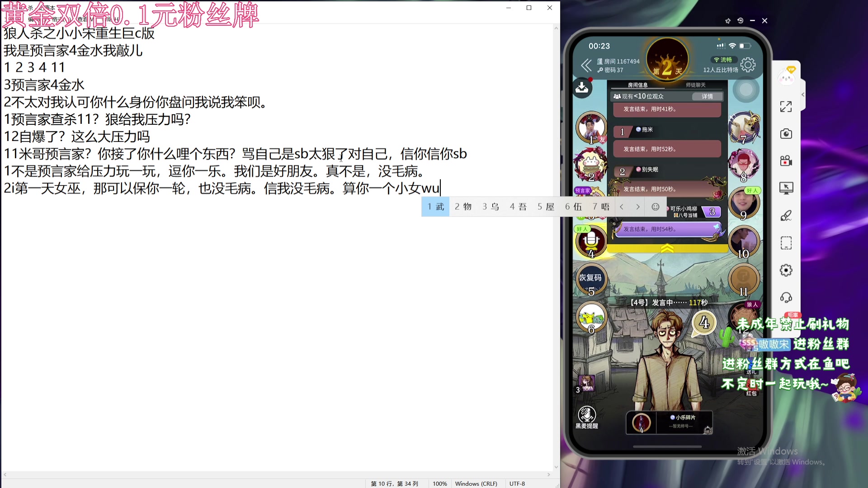This screenshot has height=488, width=868.
Task: Open the game settings gear beside 12人丘比特场
Action: tap(749, 65)
